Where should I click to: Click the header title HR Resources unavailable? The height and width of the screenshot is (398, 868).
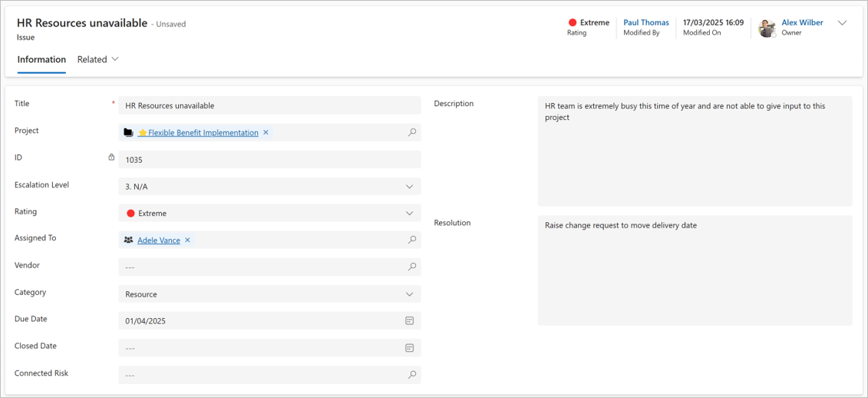pos(82,23)
